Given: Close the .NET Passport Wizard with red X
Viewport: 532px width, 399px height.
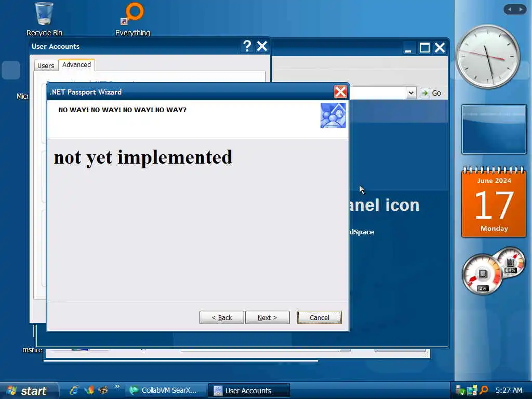Looking at the screenshot, I should pos(340,91).
